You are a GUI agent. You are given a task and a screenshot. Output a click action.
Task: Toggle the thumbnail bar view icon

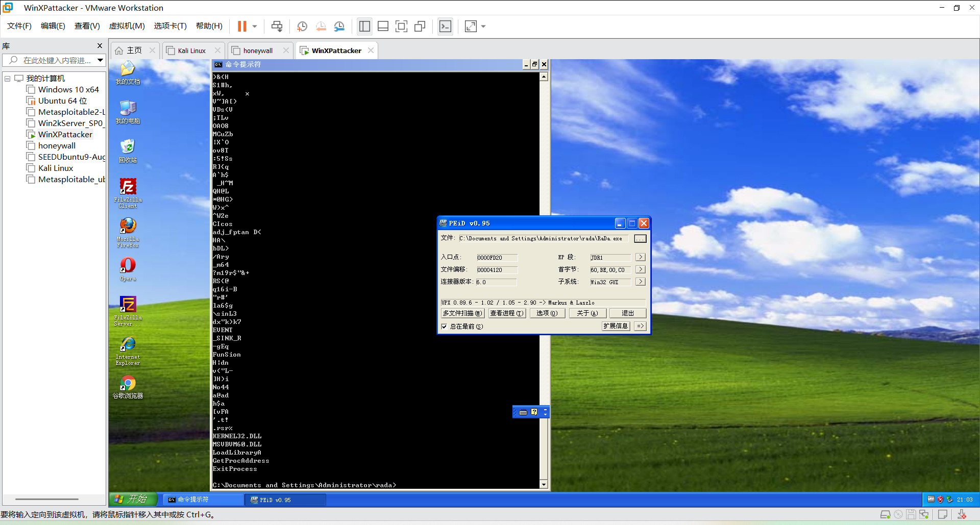tap(383, 26)
